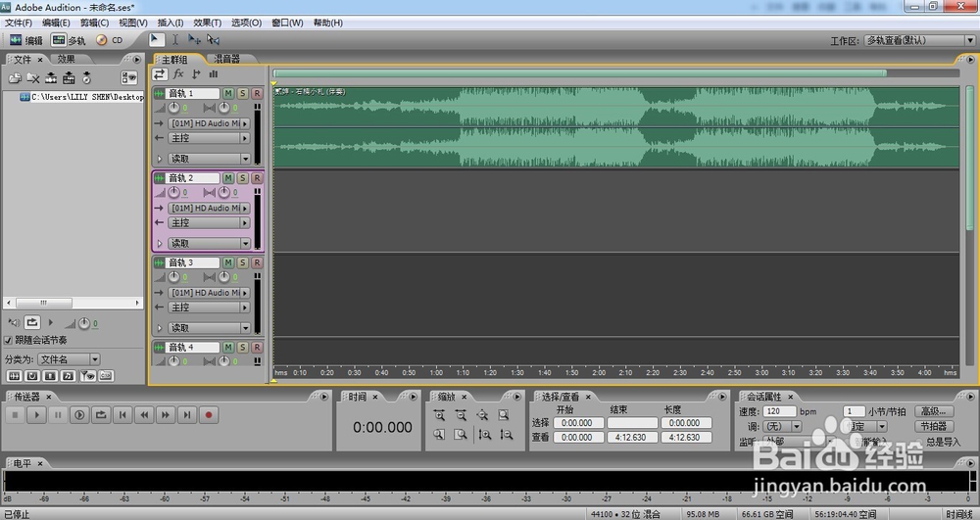This screenshot has width=980, height=520.
Task: Click Zoom Out Vertically icon
Action: [506, 435]
